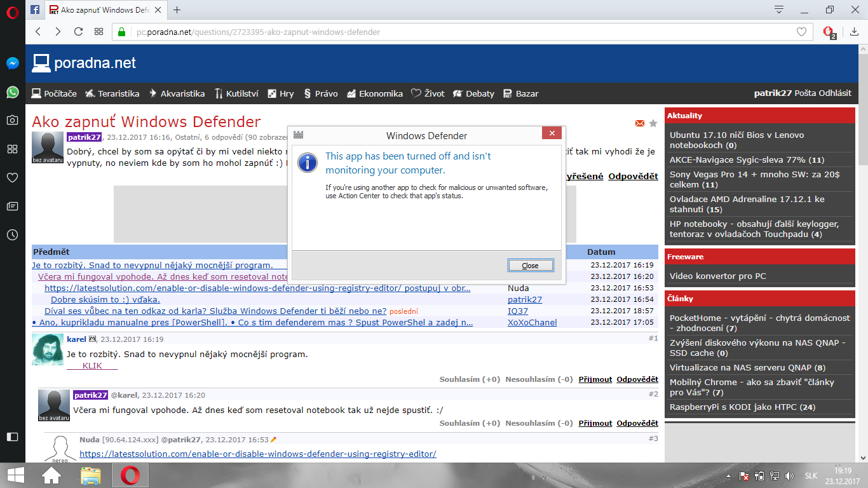
Task: Open Speed Dial from the address bar icon
Action: [x=98, y=32]
